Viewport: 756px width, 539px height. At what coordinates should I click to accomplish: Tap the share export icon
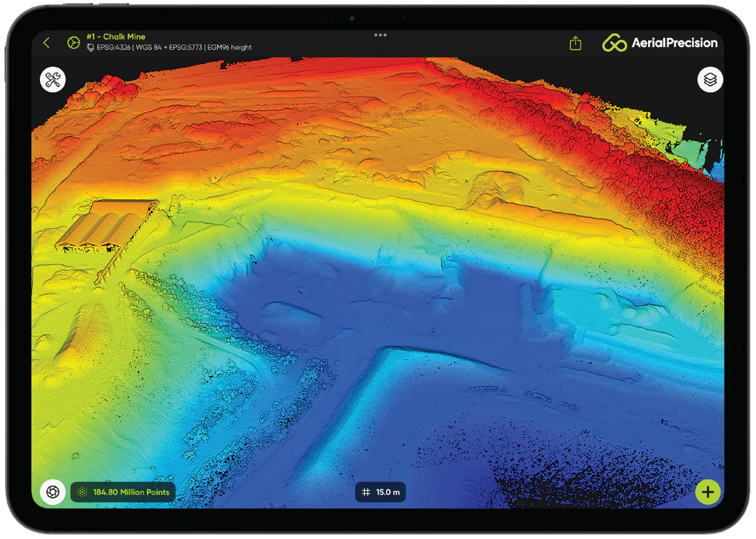575,43
